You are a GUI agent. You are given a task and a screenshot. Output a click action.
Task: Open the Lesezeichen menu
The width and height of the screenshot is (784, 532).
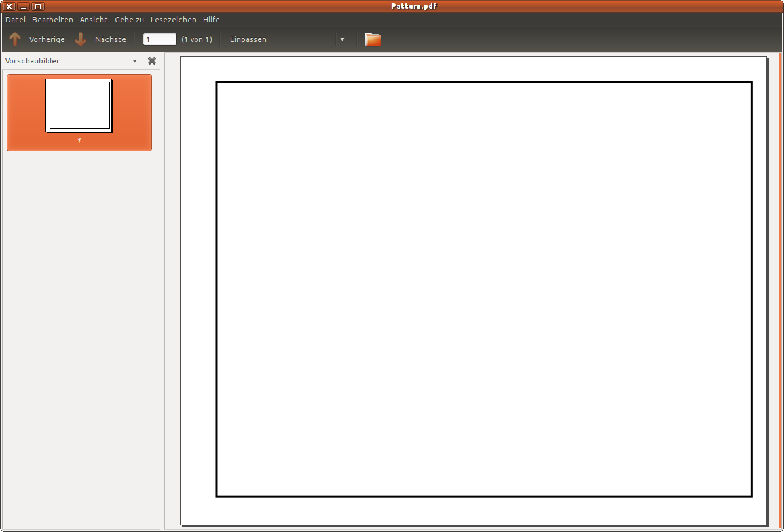click(173, 20)
